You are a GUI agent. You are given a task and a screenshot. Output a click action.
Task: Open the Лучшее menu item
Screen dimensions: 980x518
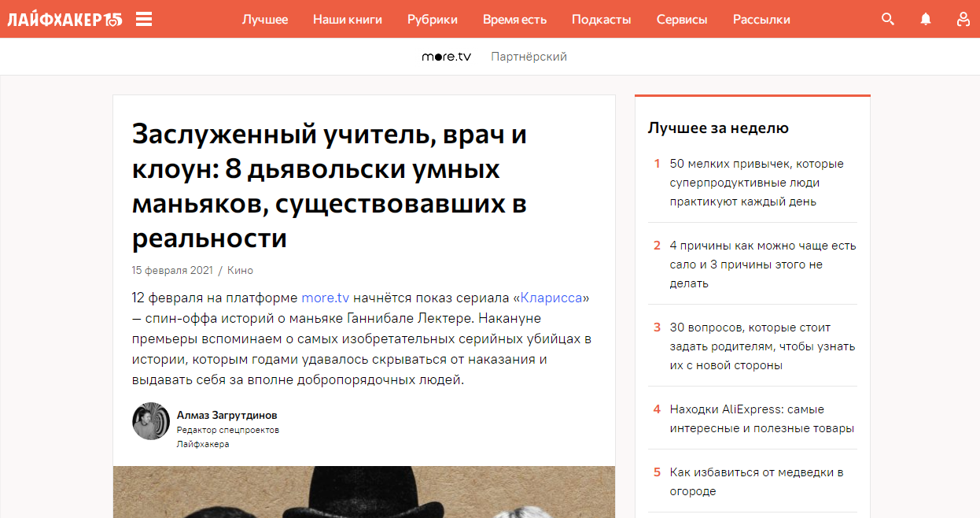pyautogui.click(x=265, y=19)
